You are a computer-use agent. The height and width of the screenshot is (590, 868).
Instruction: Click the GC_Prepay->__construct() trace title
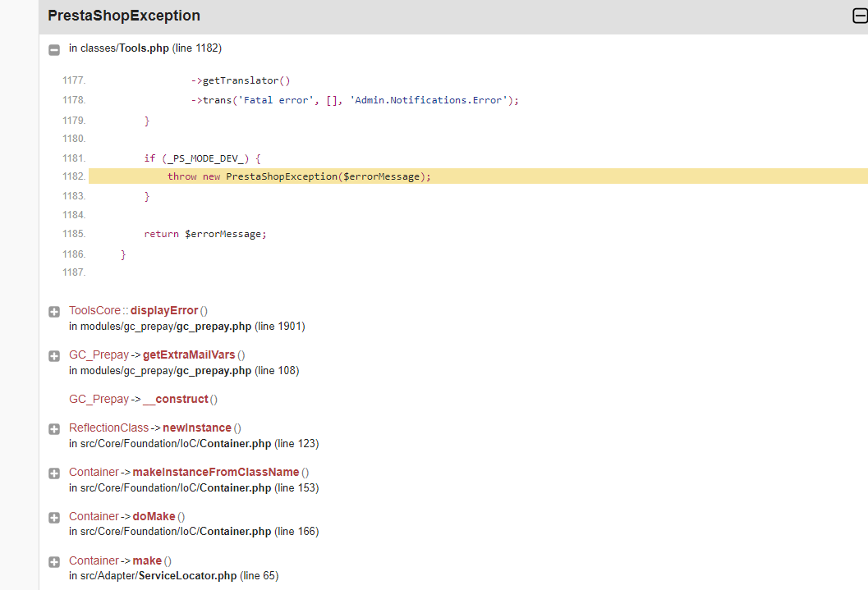point(143,400)
